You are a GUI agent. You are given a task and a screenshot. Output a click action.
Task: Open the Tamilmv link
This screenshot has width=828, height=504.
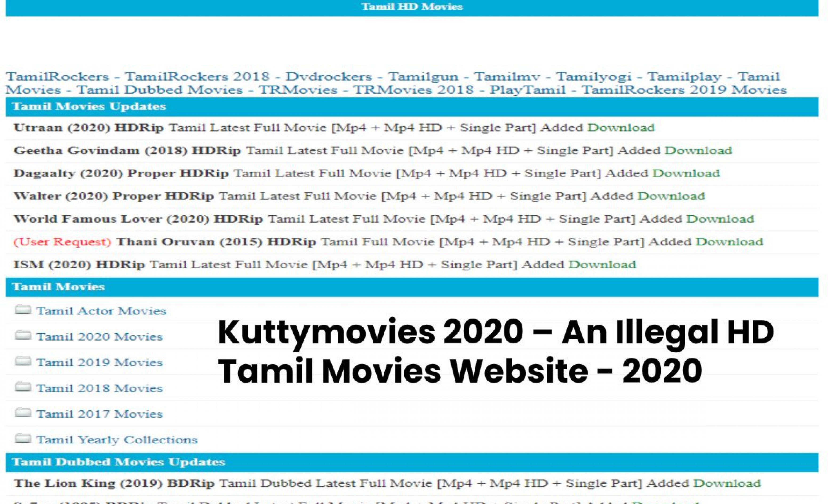point(507,77)
